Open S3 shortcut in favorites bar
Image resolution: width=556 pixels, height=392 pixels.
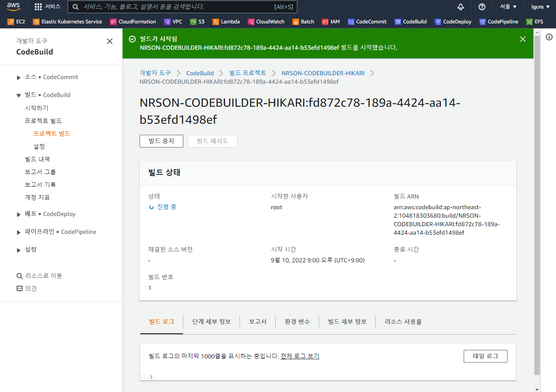tap(197, 22)
